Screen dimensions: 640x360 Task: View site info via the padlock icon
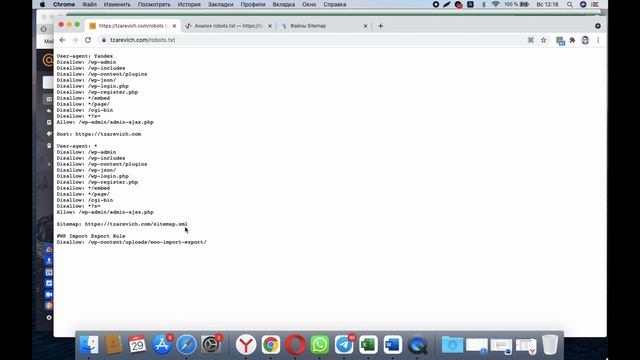(104, 40)
